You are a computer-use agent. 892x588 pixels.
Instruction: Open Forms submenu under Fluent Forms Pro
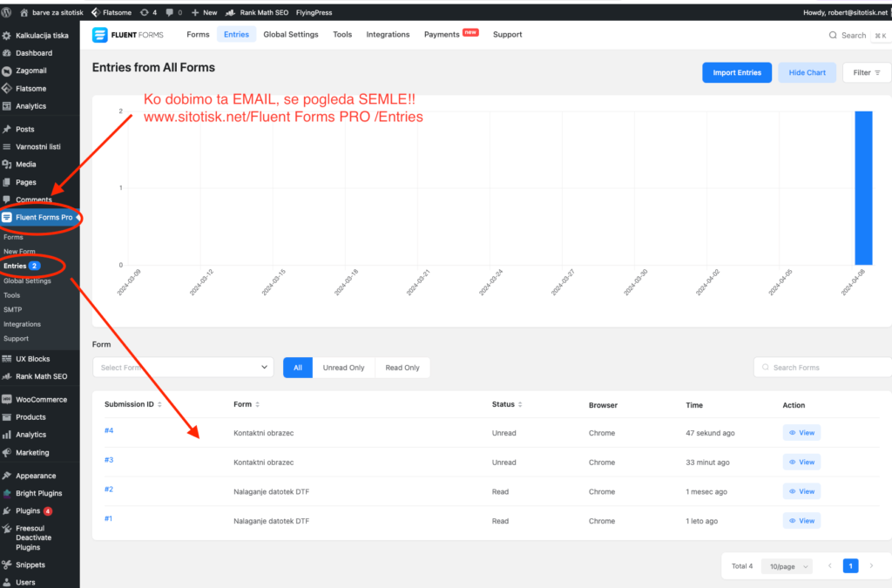[x=13, y=237]
